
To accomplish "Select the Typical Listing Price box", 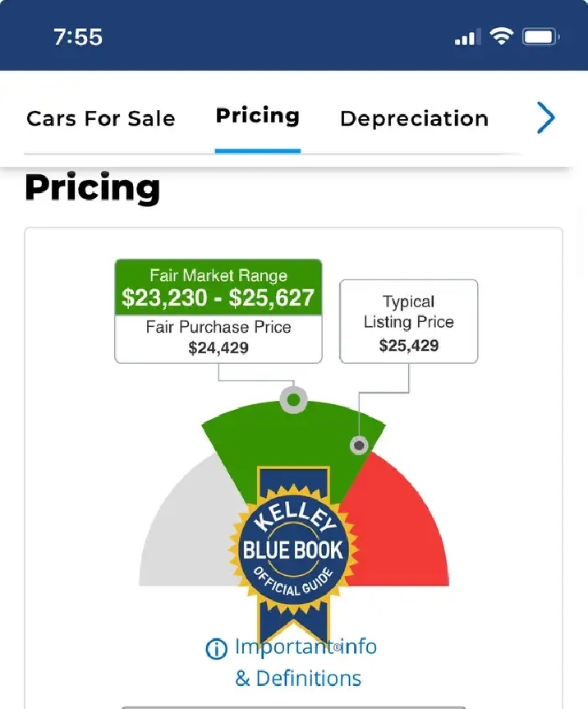I will [x=409, y=321].
